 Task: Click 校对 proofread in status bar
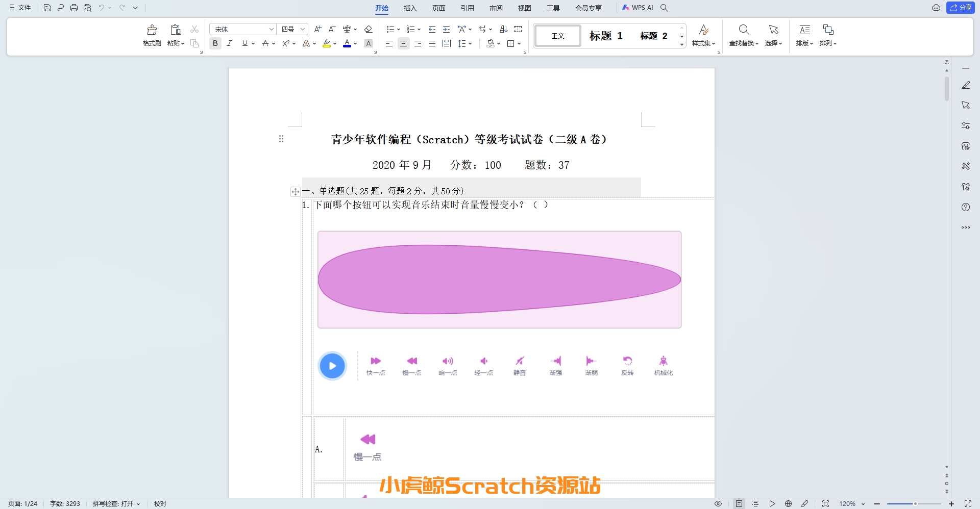pos(160,503)
